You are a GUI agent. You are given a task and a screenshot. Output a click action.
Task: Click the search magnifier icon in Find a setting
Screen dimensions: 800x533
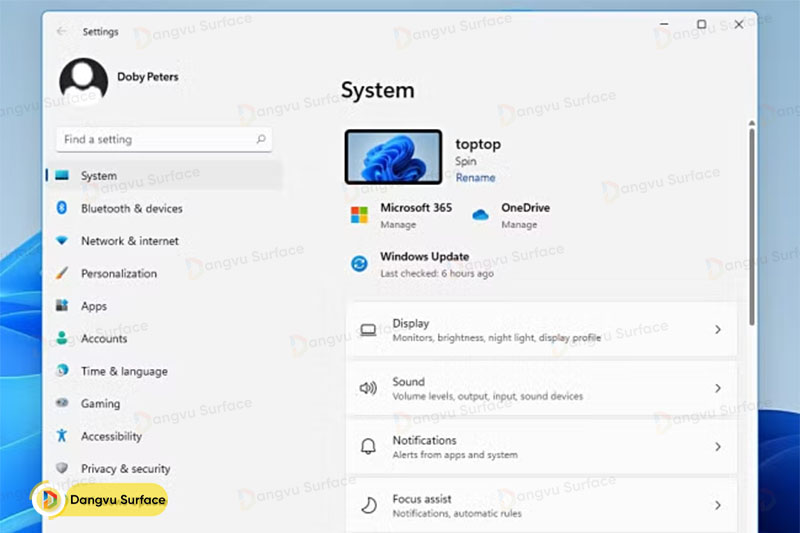(x=261, y=139)
